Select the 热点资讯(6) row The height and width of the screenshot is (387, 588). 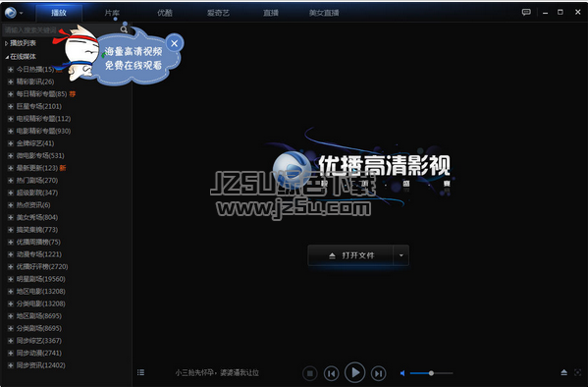click(x=33, y=205)
